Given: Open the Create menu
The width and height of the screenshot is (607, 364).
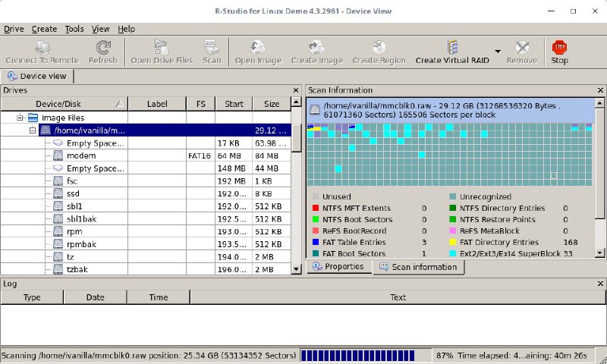Looking at the screenshot, I should [44, 29].
